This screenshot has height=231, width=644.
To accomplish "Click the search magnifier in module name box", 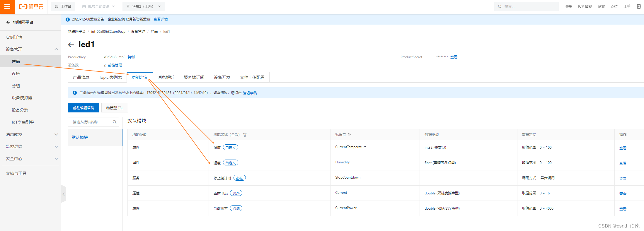I will 115,122.
